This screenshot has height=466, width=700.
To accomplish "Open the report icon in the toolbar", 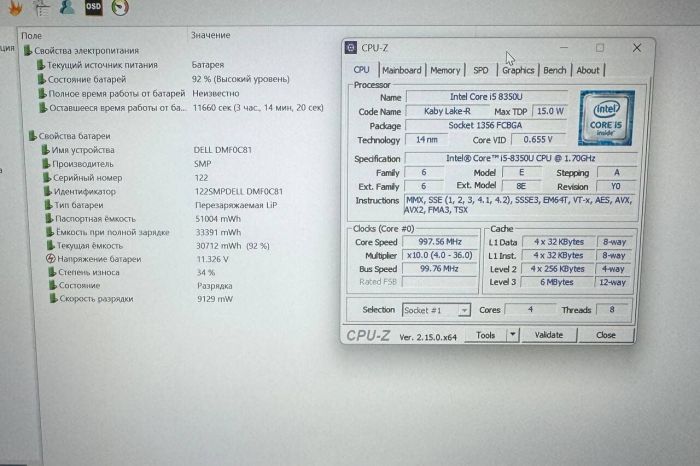I will [41, 8].
